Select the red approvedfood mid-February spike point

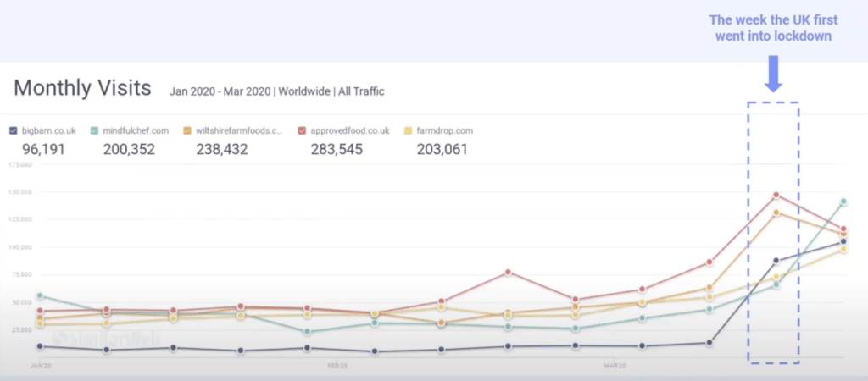tap(508, 272)
